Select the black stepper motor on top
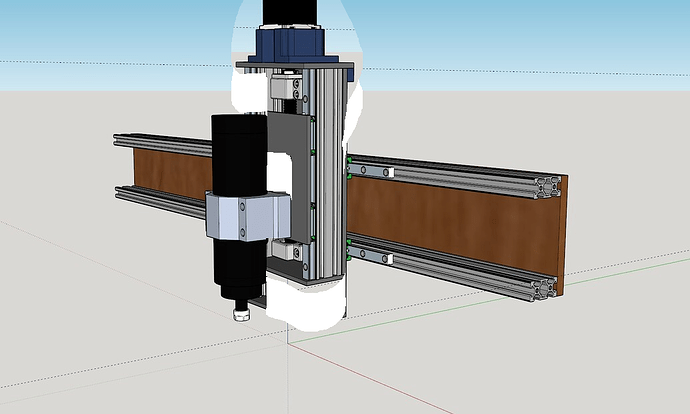Viewport: 690px width, 414px height. click(289, 11)
